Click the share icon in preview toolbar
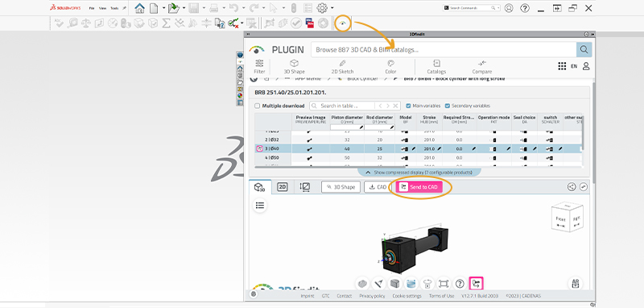This screenshot has width=644, height=308. (572, 187)
